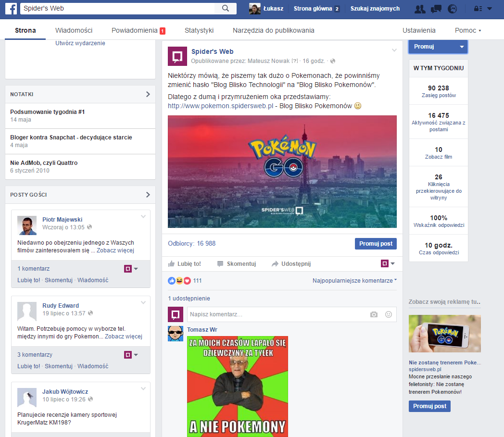The image size is (504, 437).
Task: Open post identity selector next to Udostępnij
Action: click(x=388, y=263)
